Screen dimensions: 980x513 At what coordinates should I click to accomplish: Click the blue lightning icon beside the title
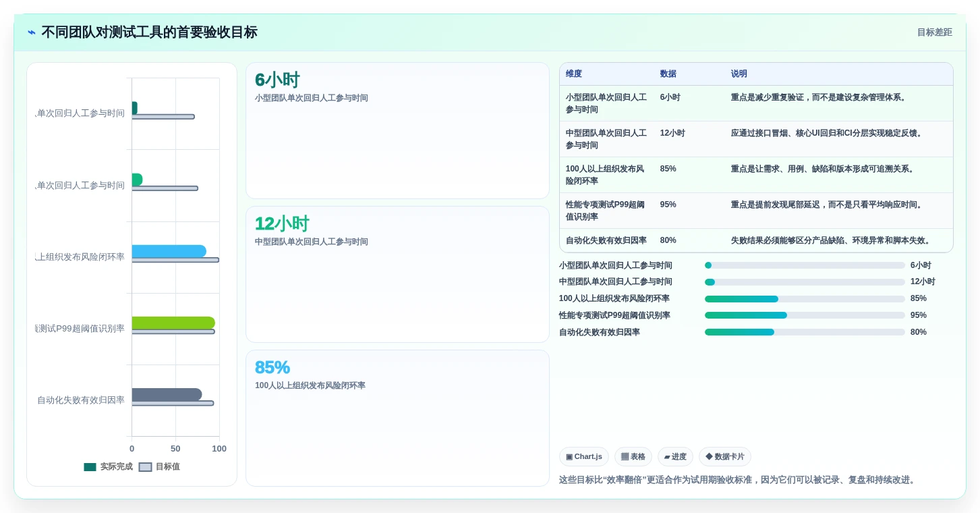coord(32,32)
